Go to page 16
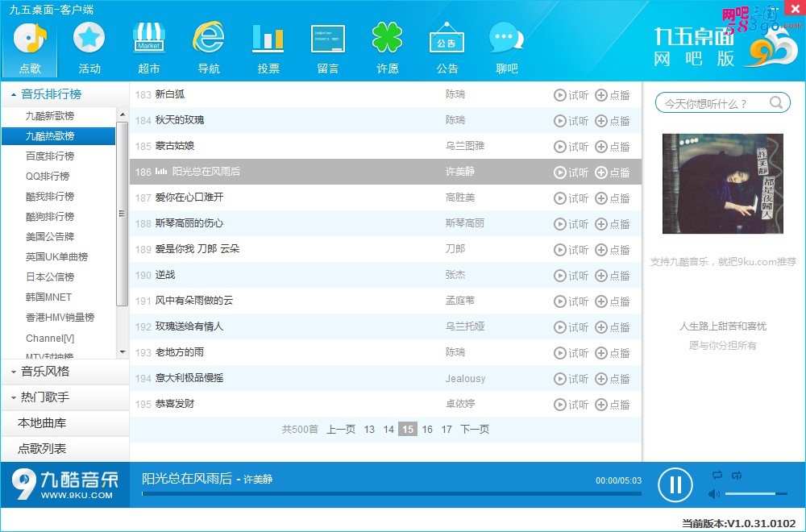The width and height of the screenshot is (806, 532). (427, 429)
